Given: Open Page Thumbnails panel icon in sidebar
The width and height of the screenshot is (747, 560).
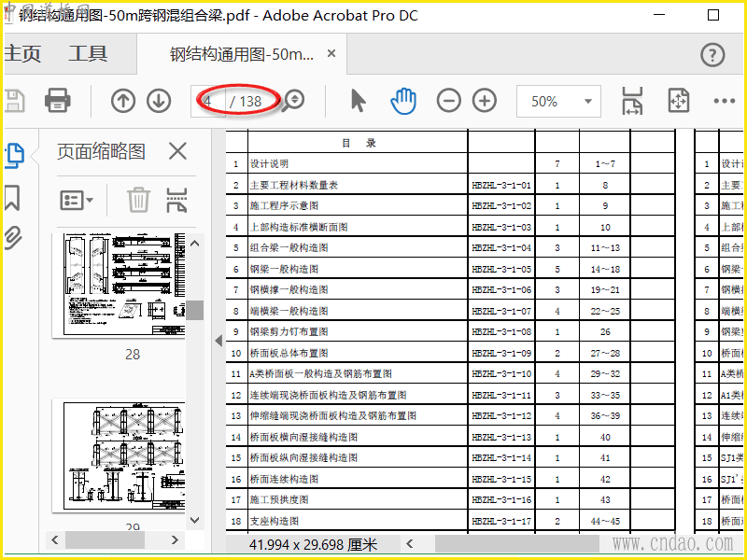Looking at the screenshot, I should click(14, 156).
